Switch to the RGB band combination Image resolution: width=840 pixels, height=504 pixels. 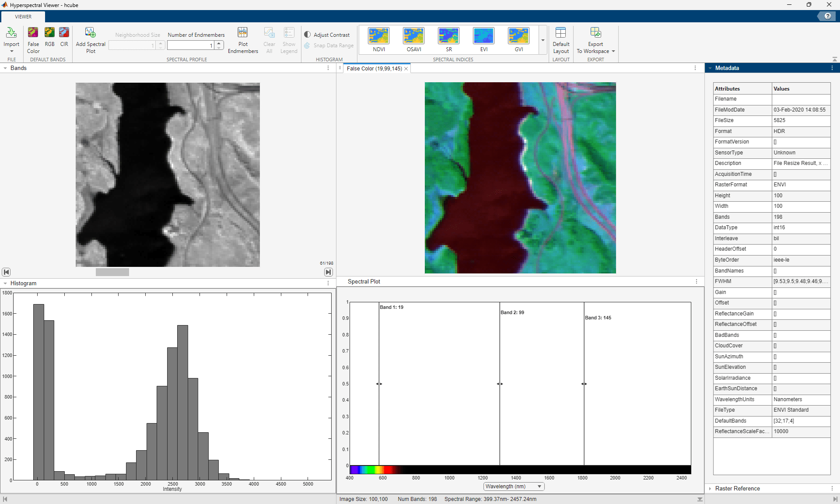pos(49,39)
